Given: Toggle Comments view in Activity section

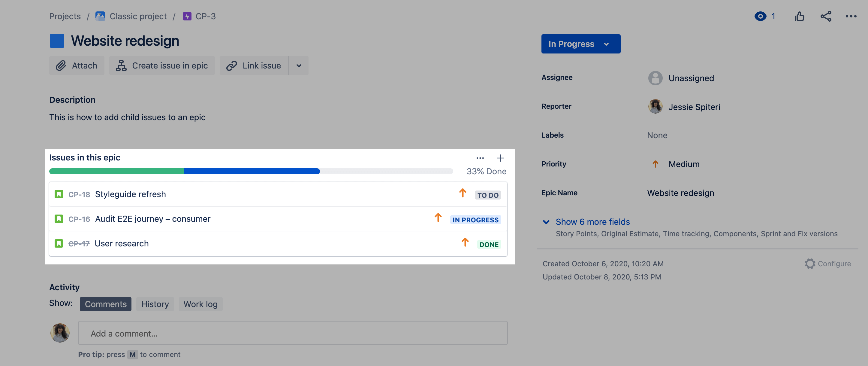Looking at the screenshot, I should pos(106,304).
